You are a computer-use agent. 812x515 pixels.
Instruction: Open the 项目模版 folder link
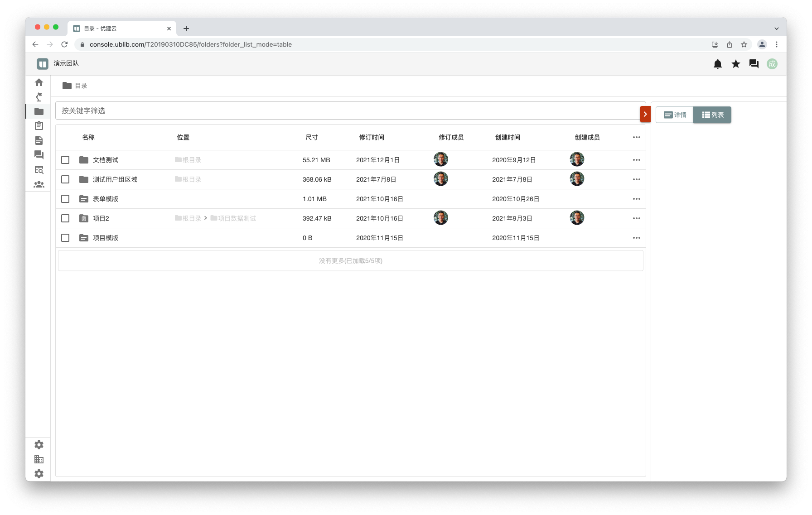[105, 238]
